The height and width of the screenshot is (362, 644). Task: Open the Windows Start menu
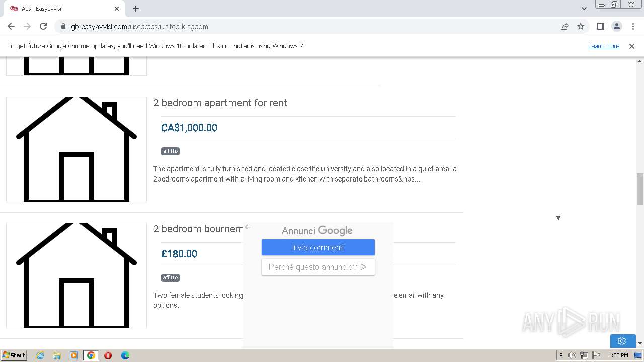pyautogui.click(x=14, y=355)
